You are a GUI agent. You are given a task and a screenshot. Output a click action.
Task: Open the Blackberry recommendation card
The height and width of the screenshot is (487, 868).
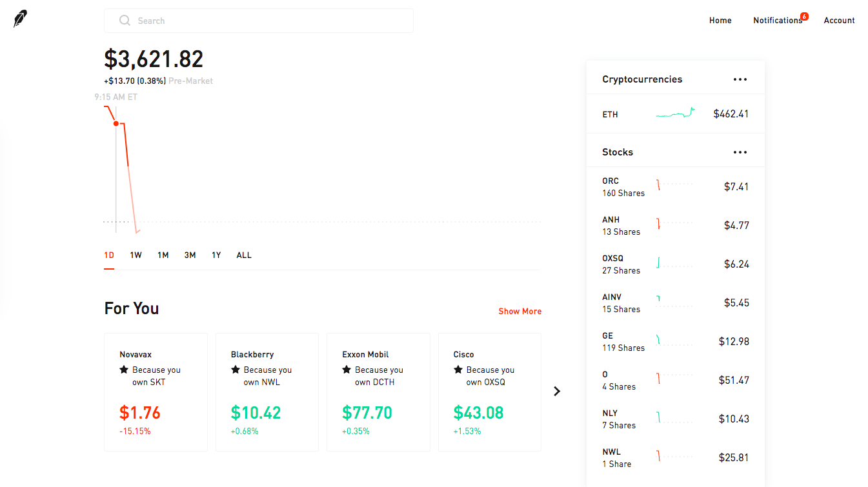click(267, 392)
